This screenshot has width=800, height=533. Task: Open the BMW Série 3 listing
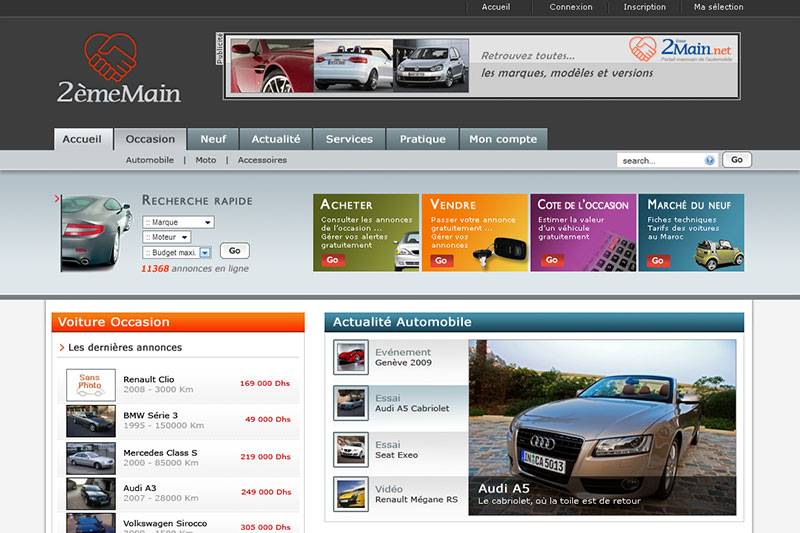tap(151, 416)
